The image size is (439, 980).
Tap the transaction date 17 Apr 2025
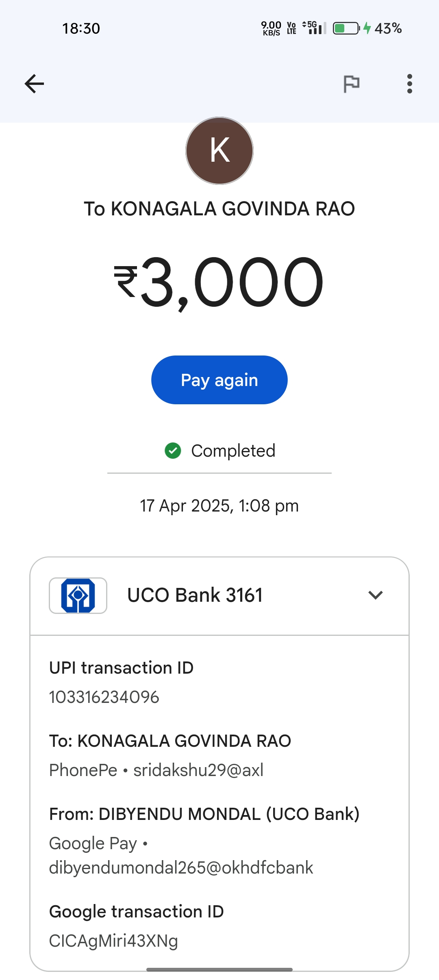point(219,506)
